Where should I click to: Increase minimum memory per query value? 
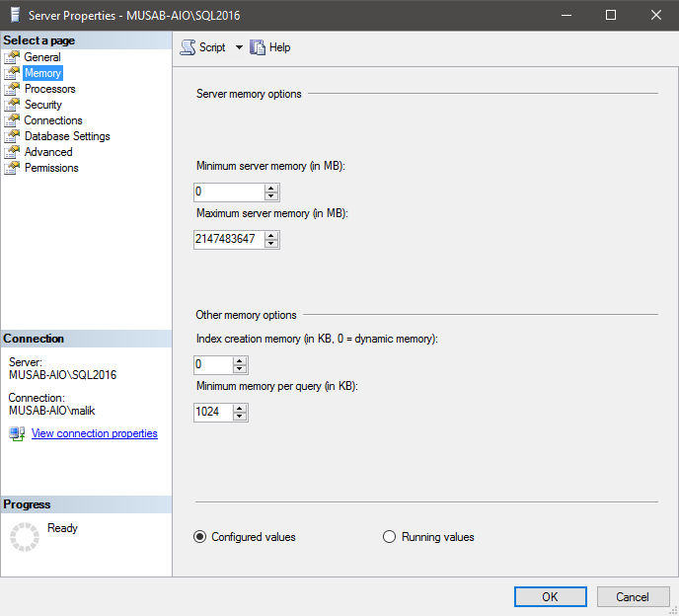tap(240, 407)
